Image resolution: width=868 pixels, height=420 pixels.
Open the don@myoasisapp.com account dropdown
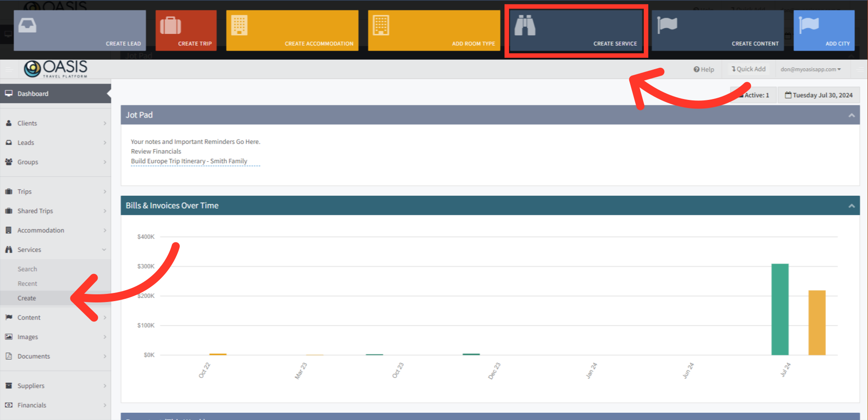tap(811, 69)
